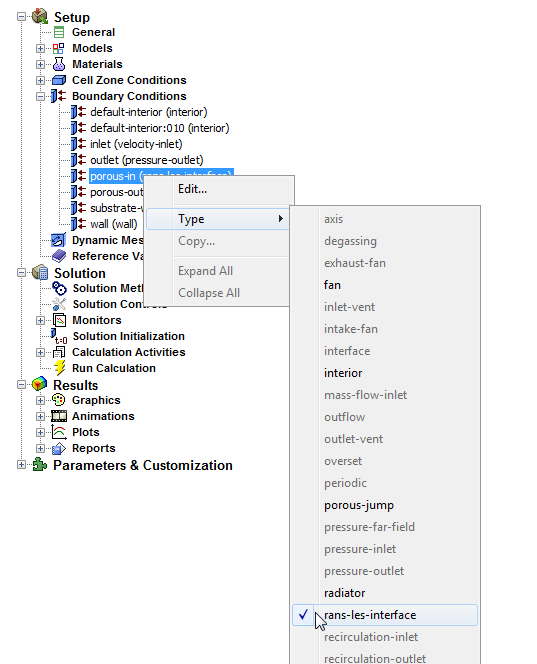Screen dimensions: 537x664
Task: Click the Solution Initialization t=0 icon
Action: [x=59, y=336]
